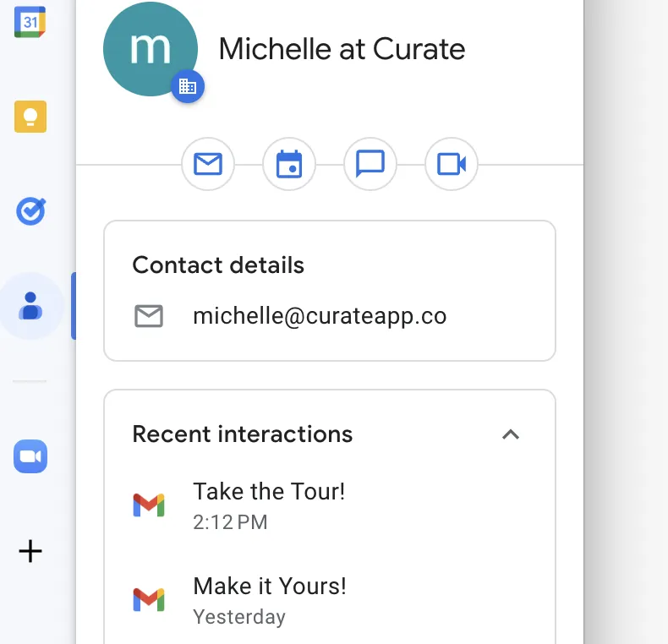Collapse the Recent interactions section
Screen dimensions: 668x644
pos(510,434)
